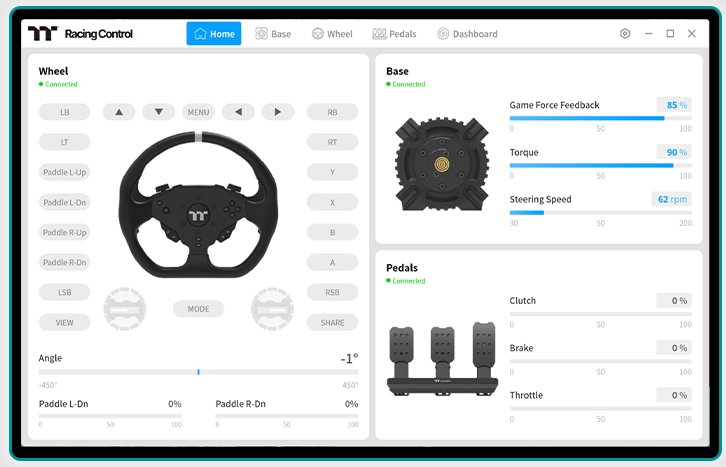
Task: Click the B button indicator
Action: pyautogui.click(x=332, y=232)
